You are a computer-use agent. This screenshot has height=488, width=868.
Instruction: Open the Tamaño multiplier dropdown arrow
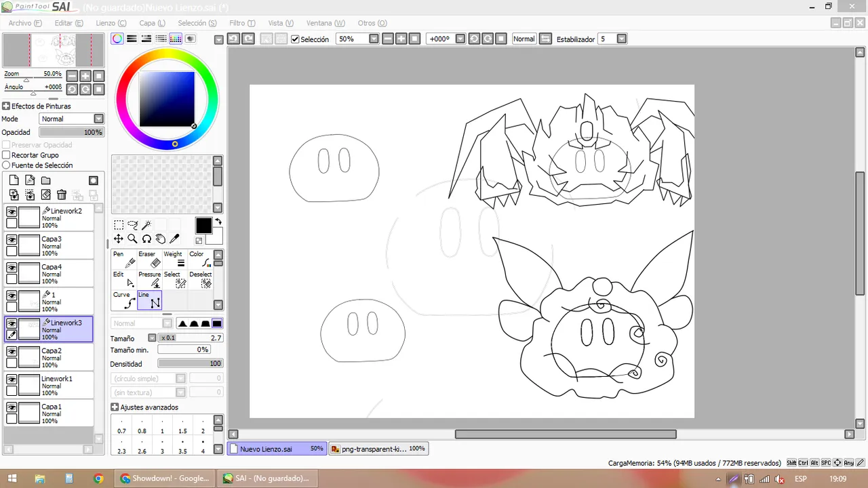pos(152,338)
